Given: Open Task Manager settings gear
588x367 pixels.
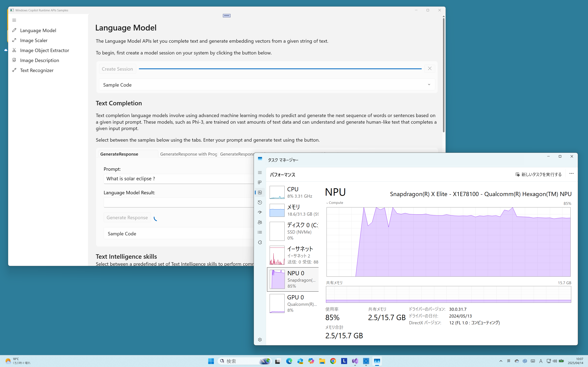Looking at the screenshot, I should tap(260, 339).
